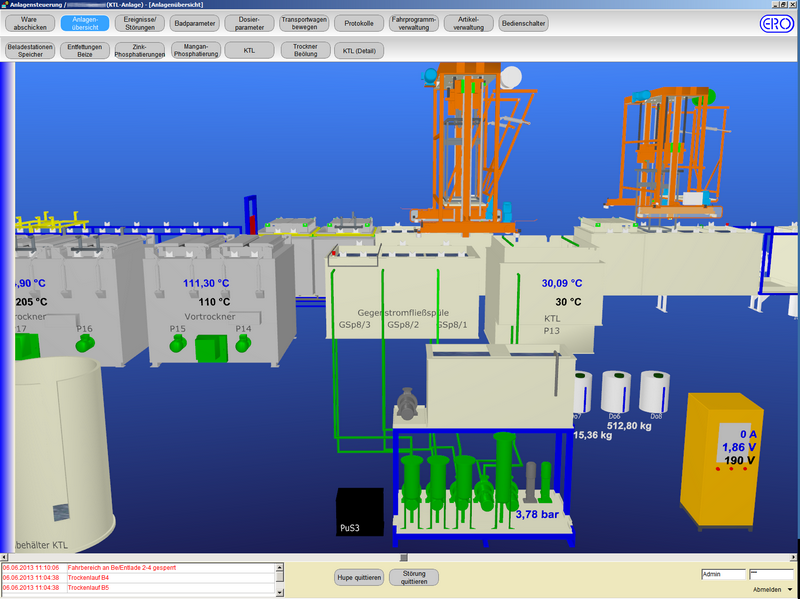800x599 pixels.
Task: Select the white dosing container Do8
Action: tap(654, 391)
